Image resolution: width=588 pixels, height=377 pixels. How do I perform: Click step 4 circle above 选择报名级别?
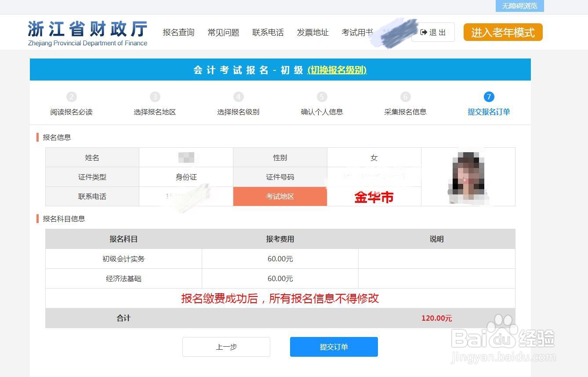tap(238, 97)
